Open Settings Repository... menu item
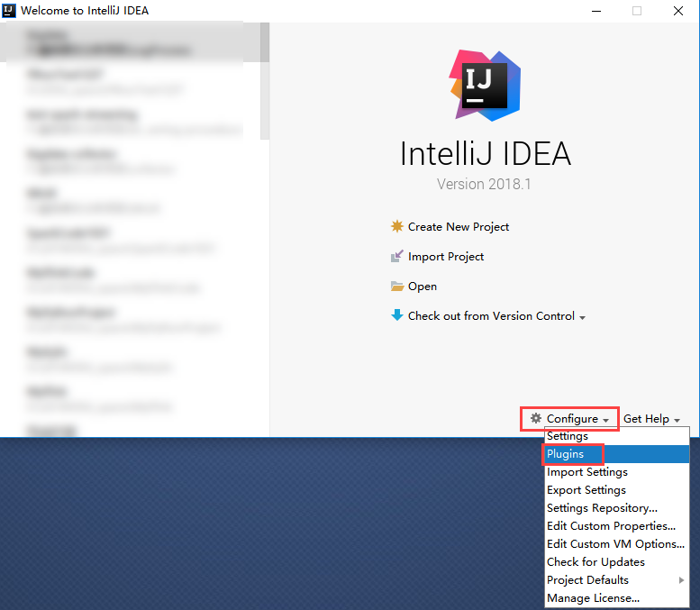This screenshot has height=610, width=700. point(617,508)
